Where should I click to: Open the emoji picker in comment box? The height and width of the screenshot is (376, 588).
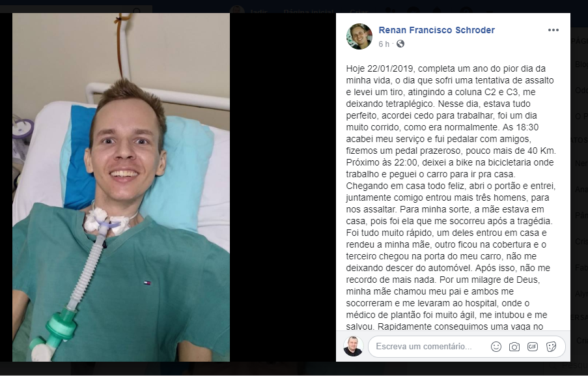click(496, 347)
